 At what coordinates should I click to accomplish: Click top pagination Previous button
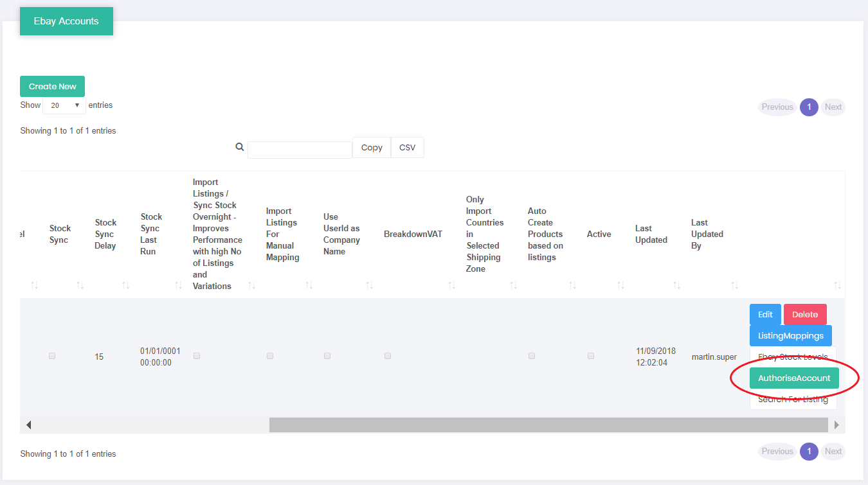point(777,107)
